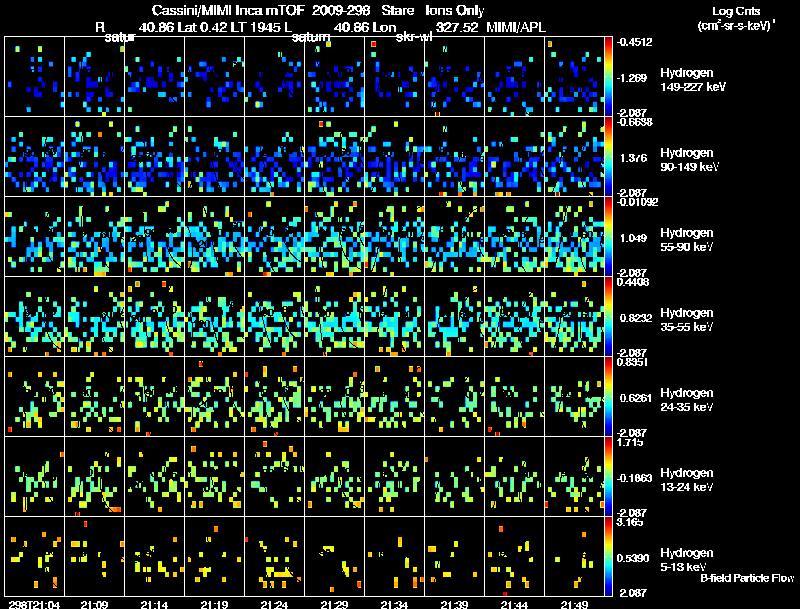
Task: Open the 149-227 keV image panel at 21:04
Action: pos(35,76)
